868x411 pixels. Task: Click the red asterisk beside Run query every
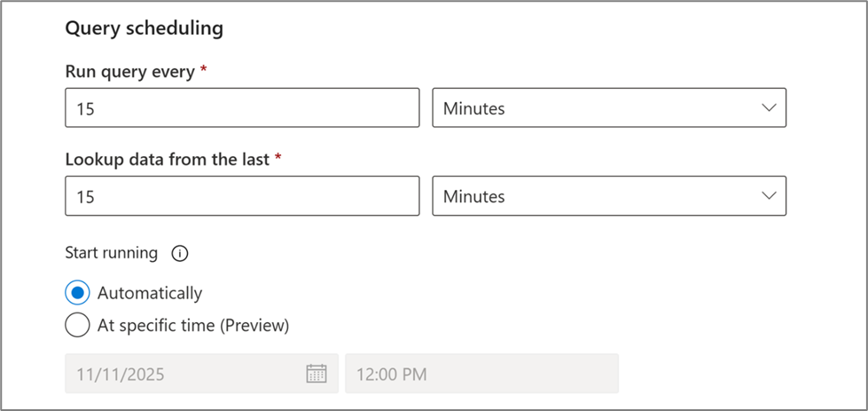pos(203,70)
